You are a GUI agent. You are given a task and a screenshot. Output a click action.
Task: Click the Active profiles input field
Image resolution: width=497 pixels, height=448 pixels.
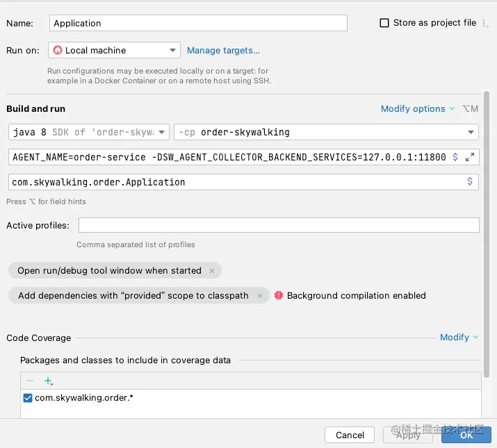(x=278, y=226)
